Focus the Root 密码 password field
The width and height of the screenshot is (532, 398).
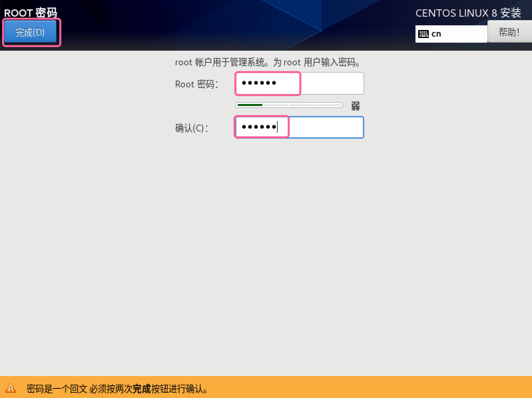(x=299, y=83)
